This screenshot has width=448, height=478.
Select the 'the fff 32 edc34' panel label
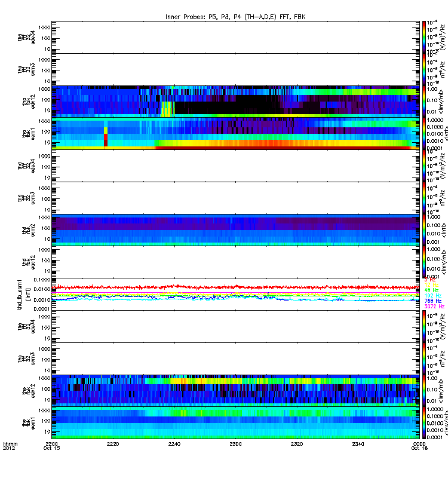pyautogui.click(x=26, y=326)
